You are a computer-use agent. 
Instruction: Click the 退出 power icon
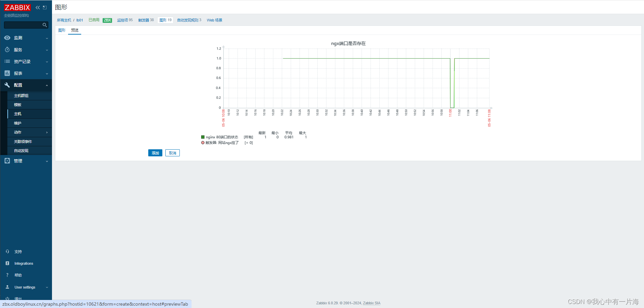click(x=7, y=298)
